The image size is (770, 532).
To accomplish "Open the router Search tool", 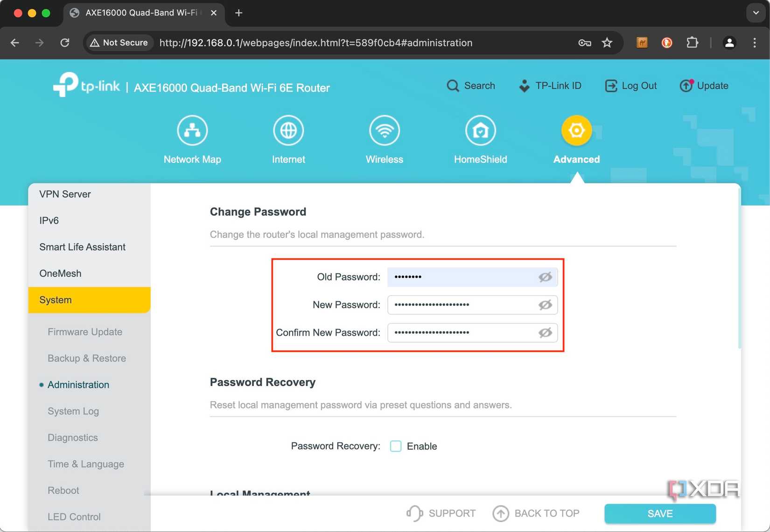I will (x=471, y=86).
